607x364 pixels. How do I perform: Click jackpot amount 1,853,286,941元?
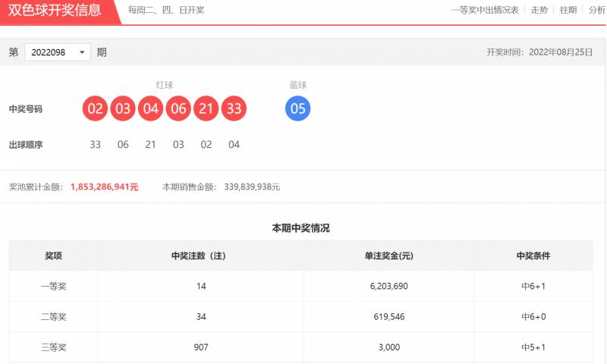point(105,187)
